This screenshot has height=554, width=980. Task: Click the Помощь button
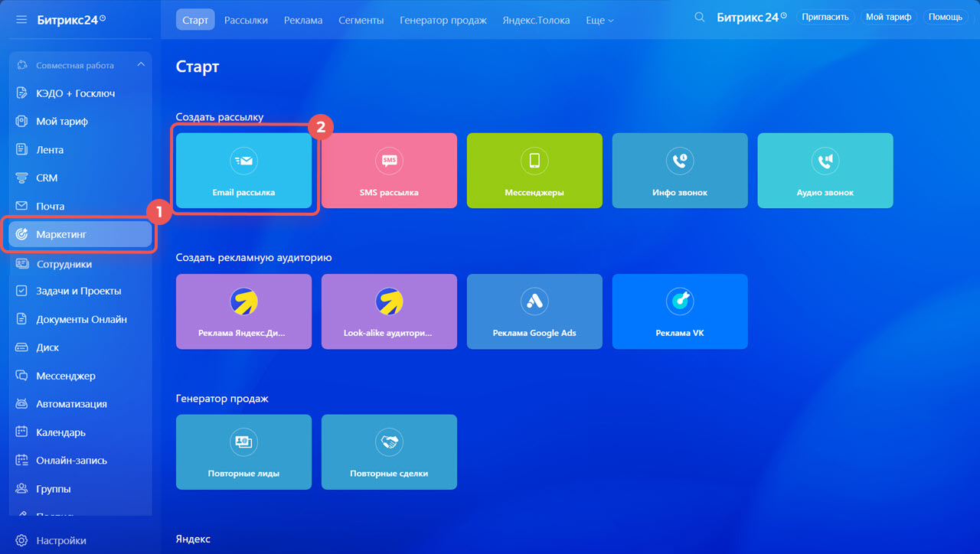(946, 17)
